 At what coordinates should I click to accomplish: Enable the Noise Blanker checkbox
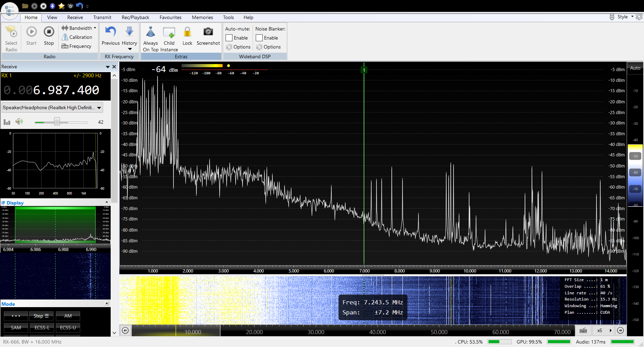click(x=259, y=38)
